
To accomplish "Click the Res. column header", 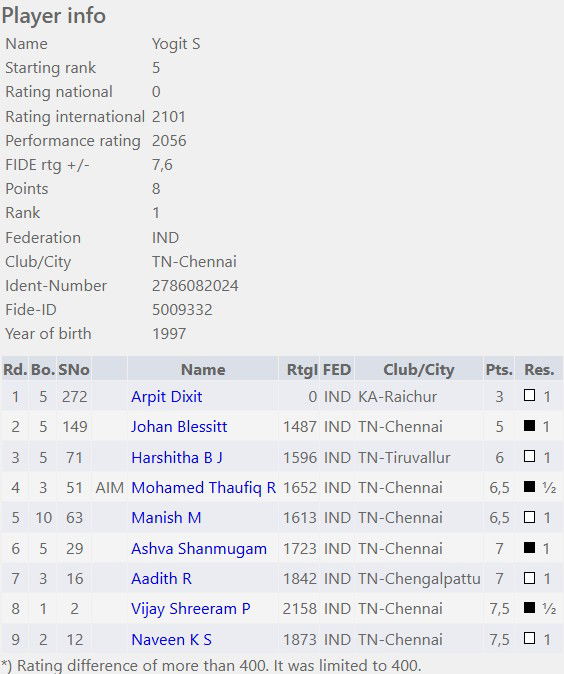I will tap(539, 369).
